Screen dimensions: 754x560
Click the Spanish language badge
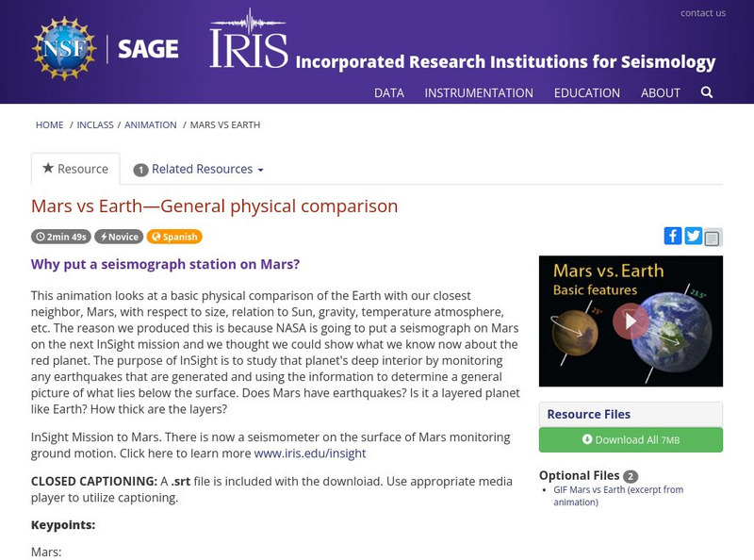(x=173, y=238)
